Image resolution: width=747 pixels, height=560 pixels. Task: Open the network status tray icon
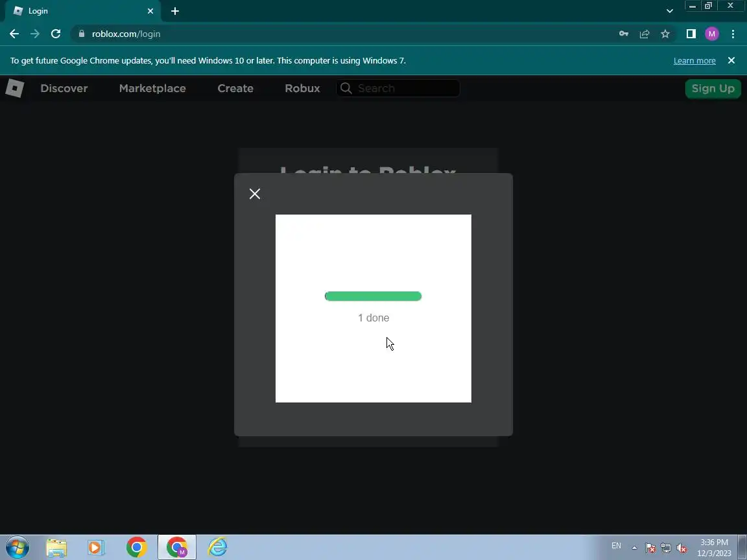666,548
